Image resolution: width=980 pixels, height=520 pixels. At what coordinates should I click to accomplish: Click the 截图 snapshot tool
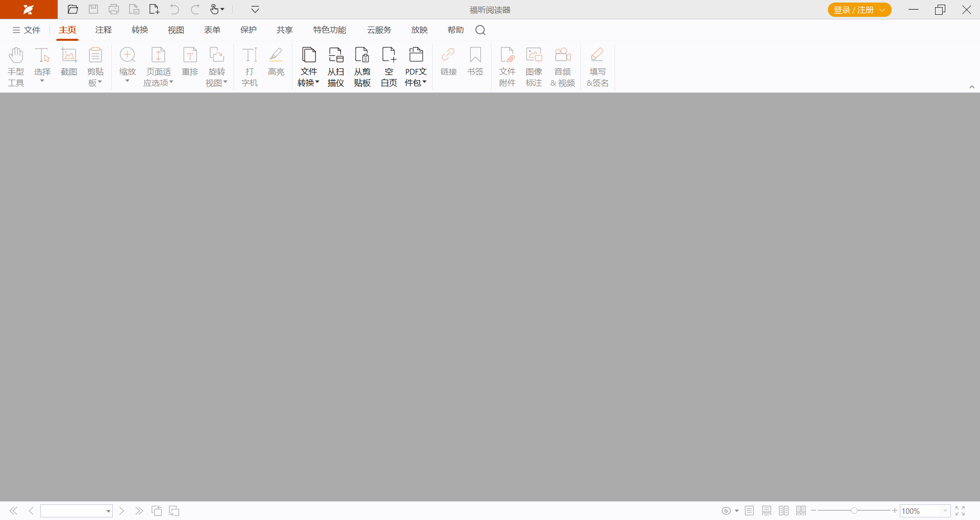69,62
